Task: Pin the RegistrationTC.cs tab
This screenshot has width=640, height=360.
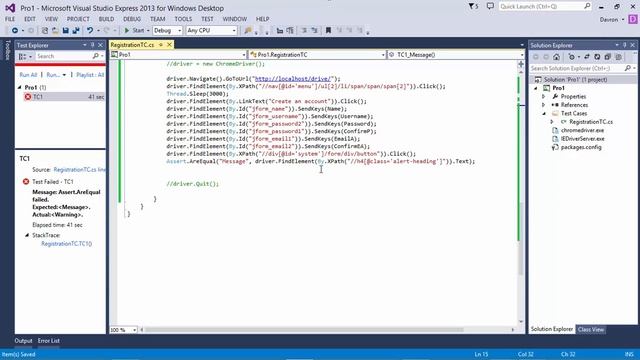Action: pyautogui.click(x=161, y=45)
